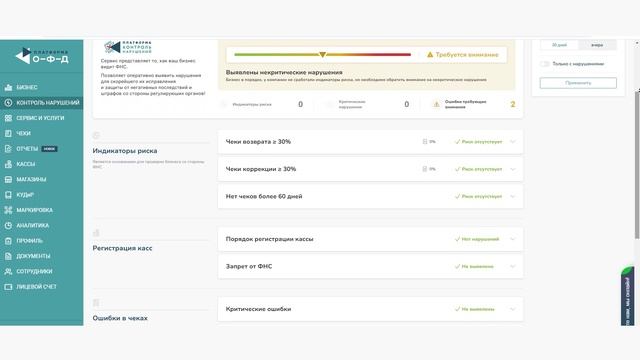Click the vertical page scrollbar thumb
The height and width of the screenshot is (360, 640).
pos(637,164)
